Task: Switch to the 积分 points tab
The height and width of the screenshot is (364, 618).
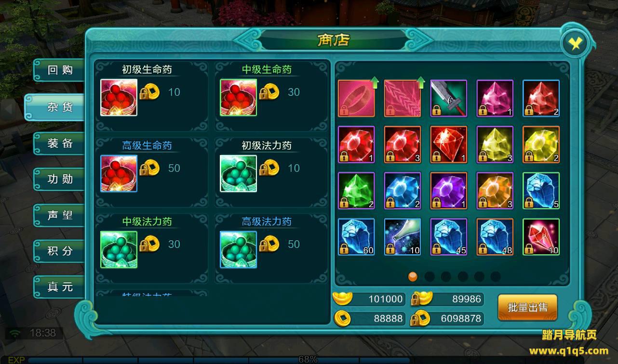Action: click(x=60, y=251)
